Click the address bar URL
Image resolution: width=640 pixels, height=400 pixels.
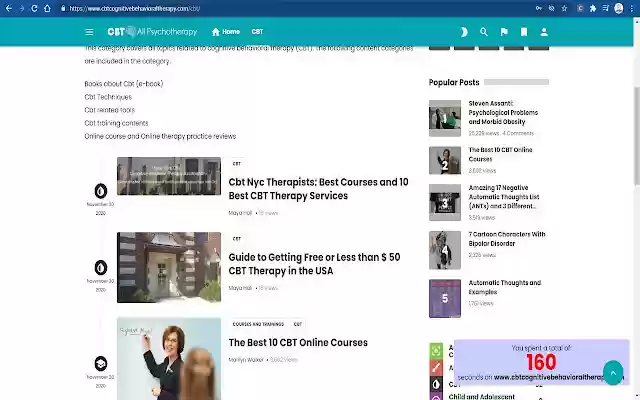135,8
